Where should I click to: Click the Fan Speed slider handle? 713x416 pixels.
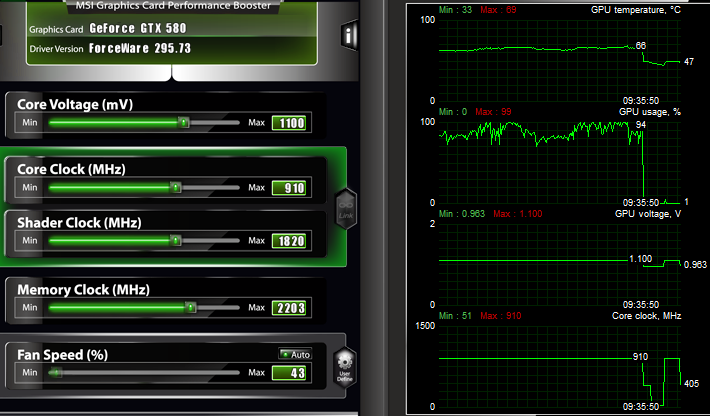pyautogui.click(x=55, y=372)
